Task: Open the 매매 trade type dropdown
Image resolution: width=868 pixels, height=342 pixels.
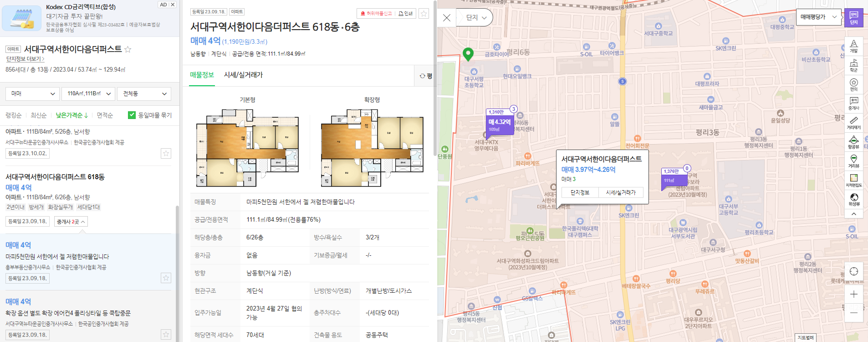Action: click(x=32, y=93)
